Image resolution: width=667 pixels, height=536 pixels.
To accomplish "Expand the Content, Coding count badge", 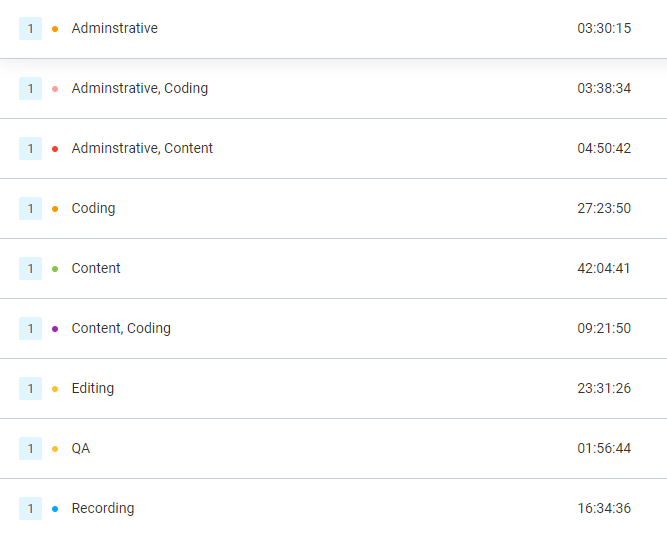I will (x=31, y=328).
